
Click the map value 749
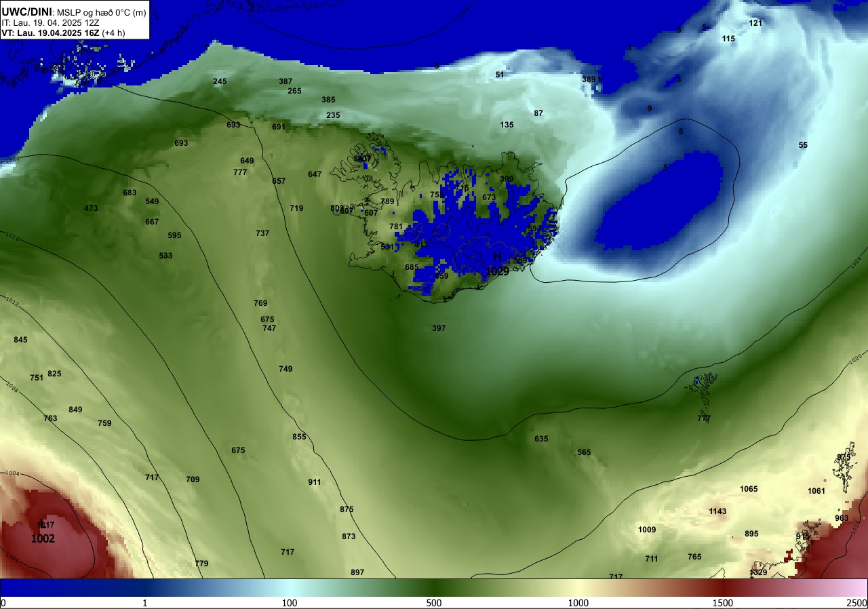[285, 369]
